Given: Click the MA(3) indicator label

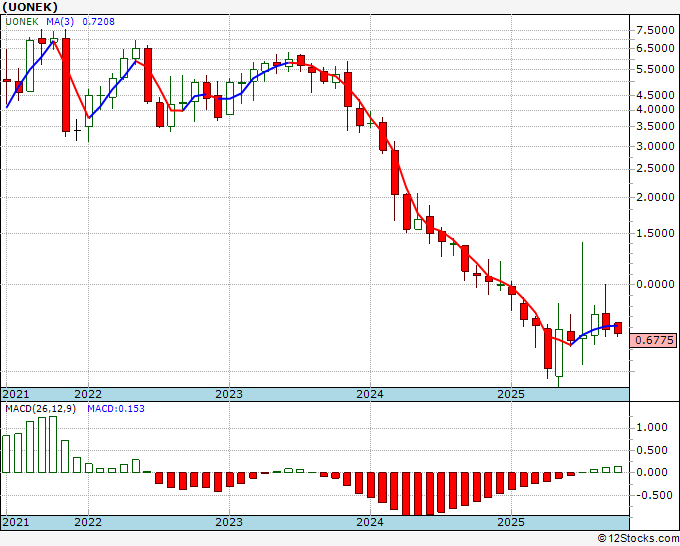Looking at the screenshot, I should click(x=60, y=21).
